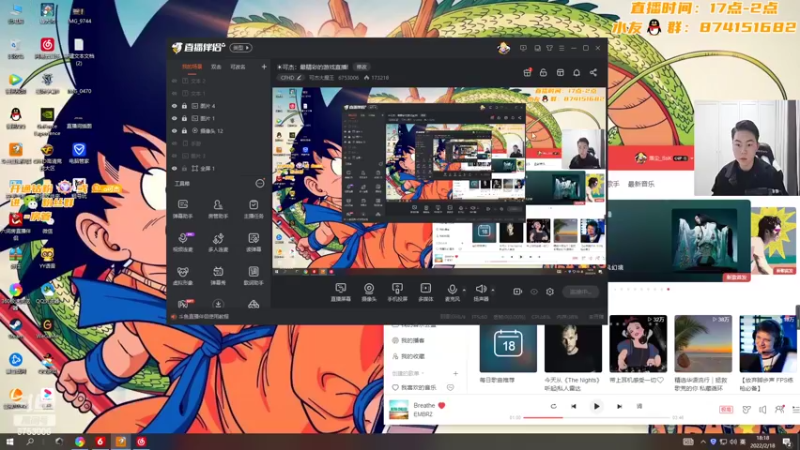
Task: Click the 麦克风 microphone icon
Action: [452, 289]
